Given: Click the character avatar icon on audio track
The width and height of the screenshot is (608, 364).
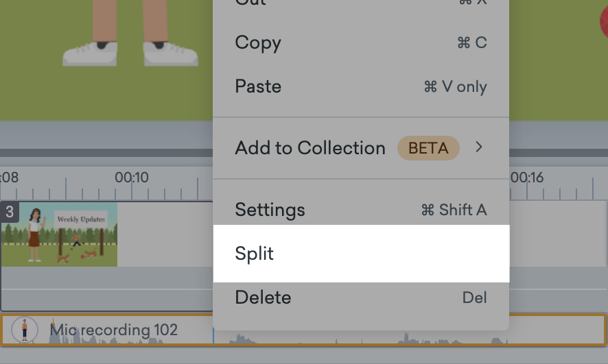Looking at the screenshot, I should tap(25, 330).
